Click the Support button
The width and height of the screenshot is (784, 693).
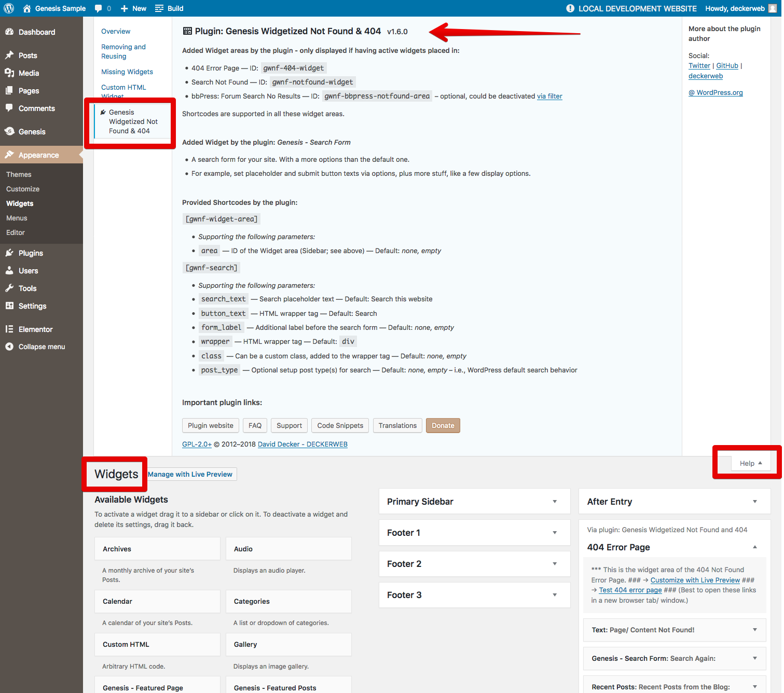pos(289,425)
